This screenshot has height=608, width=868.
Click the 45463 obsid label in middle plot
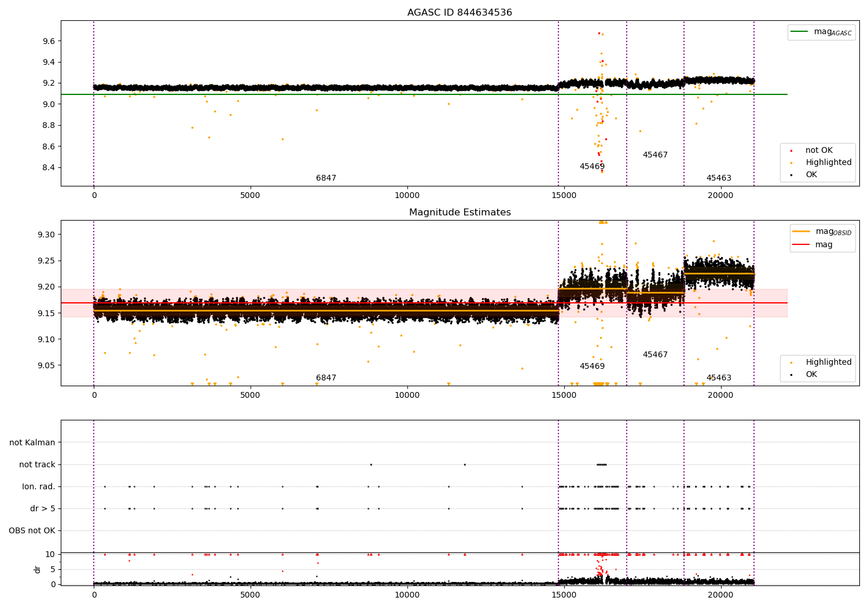[719, 378]
